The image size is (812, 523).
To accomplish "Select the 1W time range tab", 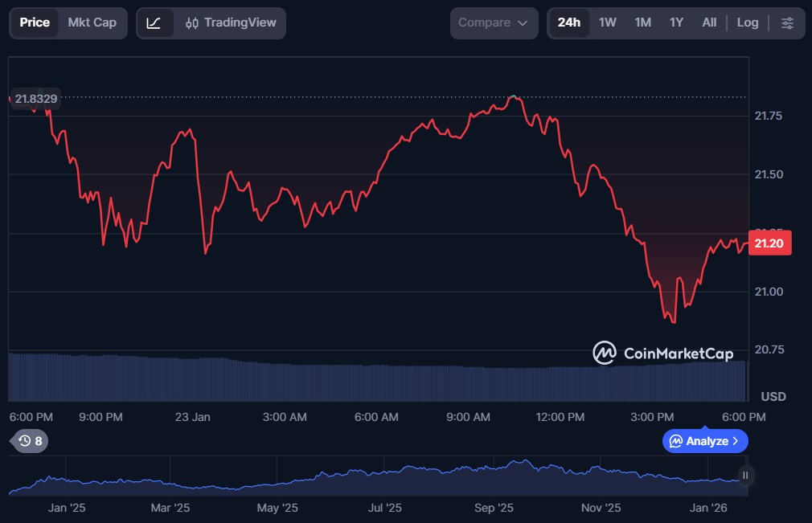I will (x=608, y=22).
